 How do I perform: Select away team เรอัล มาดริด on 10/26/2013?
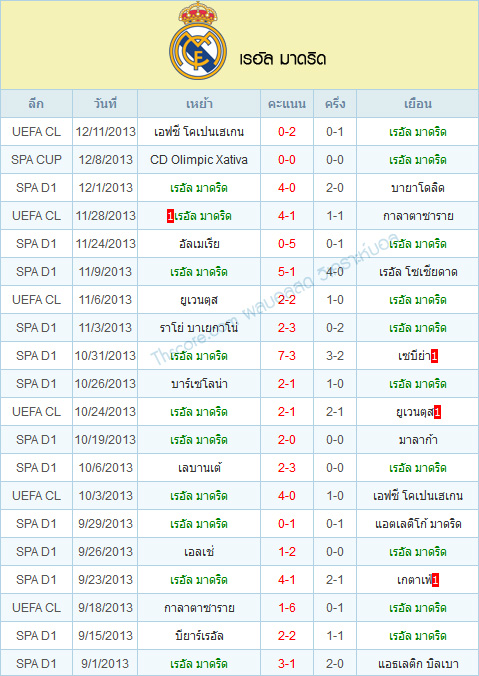coord(417,384)
